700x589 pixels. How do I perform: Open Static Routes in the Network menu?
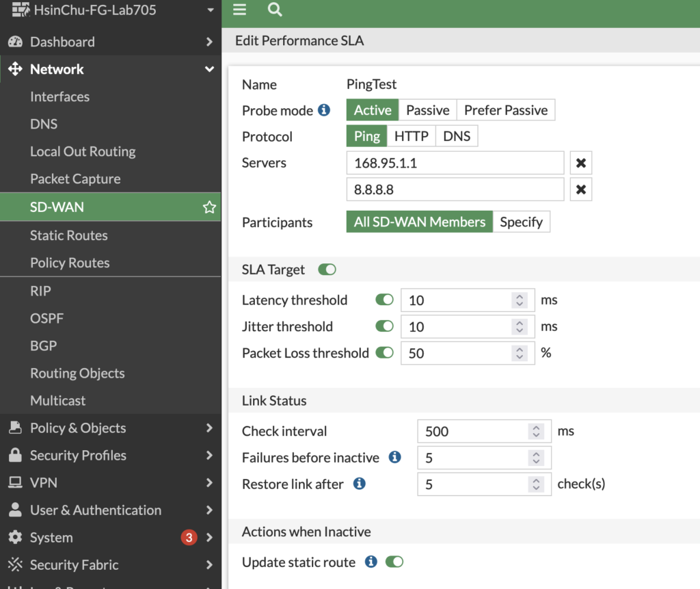(x=69, y=235)
